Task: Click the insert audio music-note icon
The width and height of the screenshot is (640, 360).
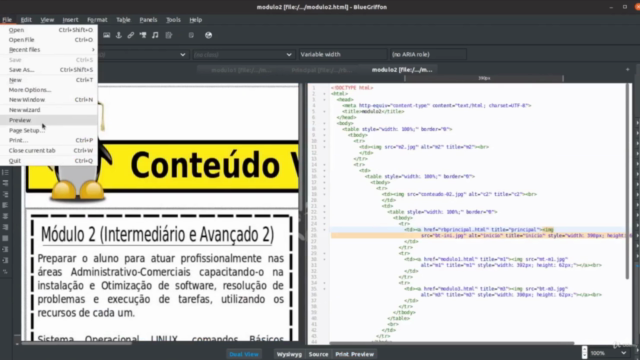Action: point(155,35)
